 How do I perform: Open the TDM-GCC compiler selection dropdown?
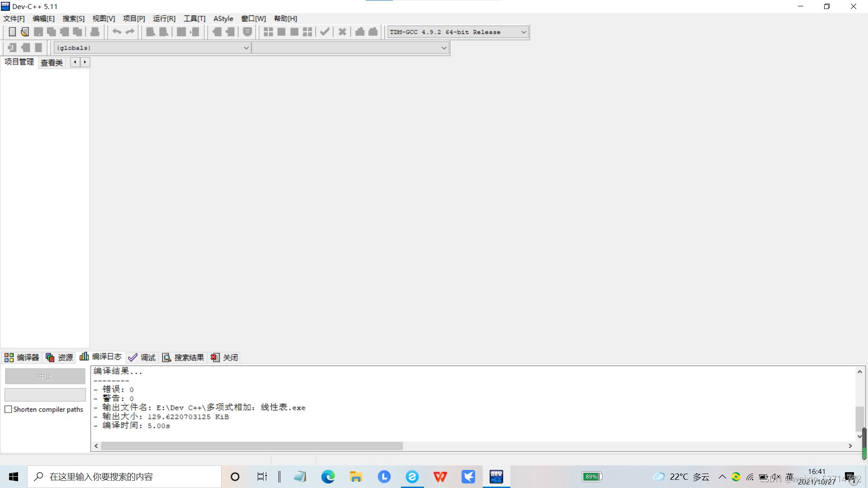tap(458, 32)
